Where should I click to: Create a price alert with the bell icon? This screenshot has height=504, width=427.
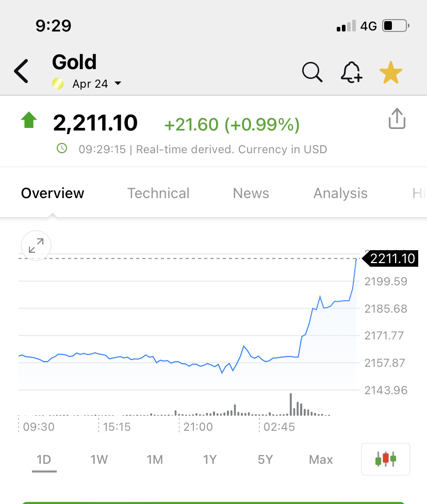click(x=352, y=72)
